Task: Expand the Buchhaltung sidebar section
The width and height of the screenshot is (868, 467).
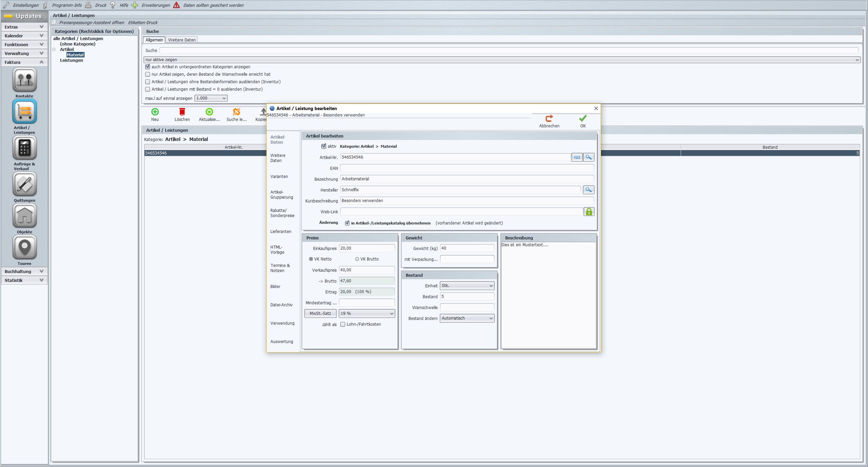Action: [x=24, y=271]
